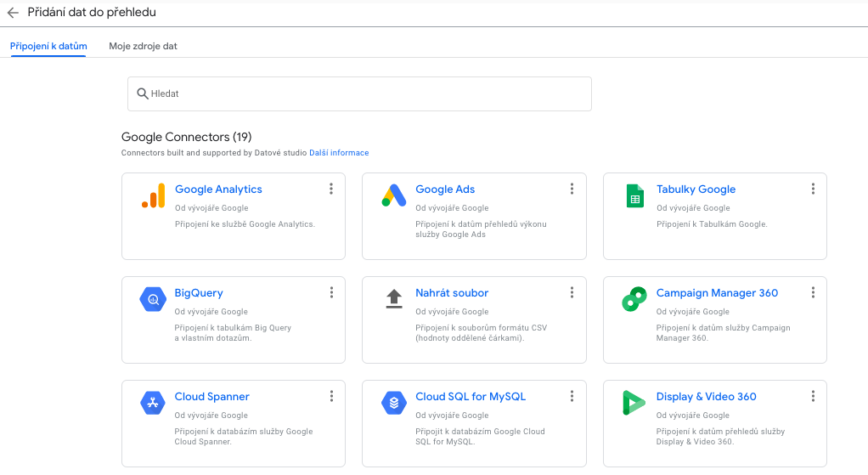The image size is (868, 475).
Task: Select the Cloud SQL for MySQL title
Action: coord(471,396)
